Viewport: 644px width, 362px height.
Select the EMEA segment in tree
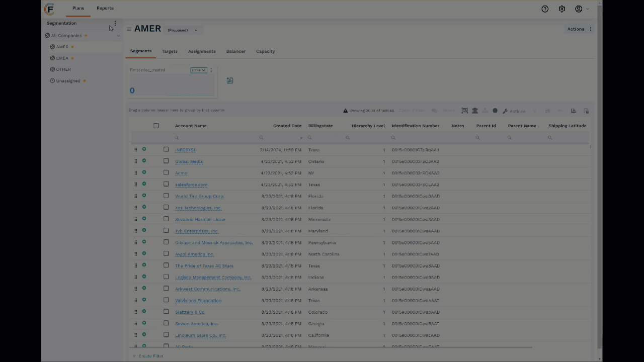click(x=62, y=58)
